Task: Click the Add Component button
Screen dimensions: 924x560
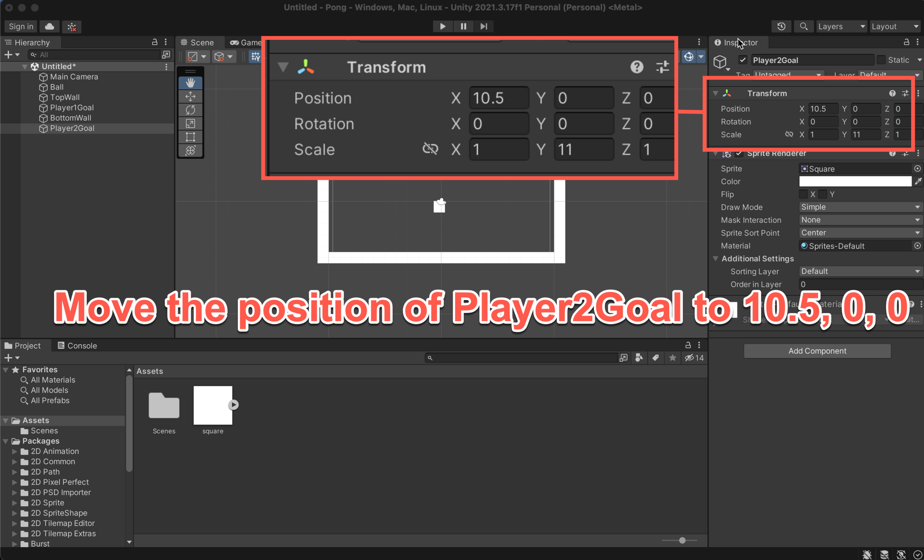Action: pyautogui.click(x=817, y=351)
